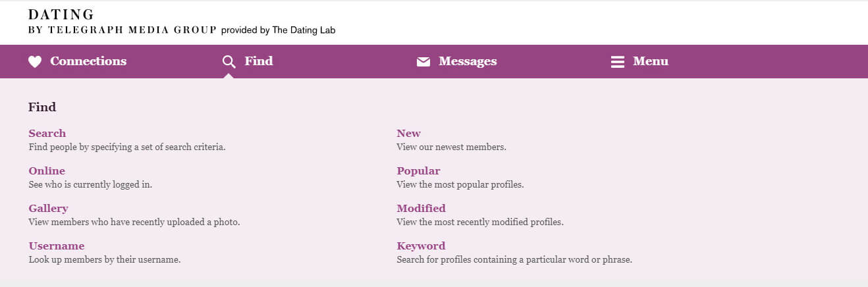Click 'By Telegraph Media Group' header text
The height and width of the screenshot is (287, 868).
tap(122, 30)
